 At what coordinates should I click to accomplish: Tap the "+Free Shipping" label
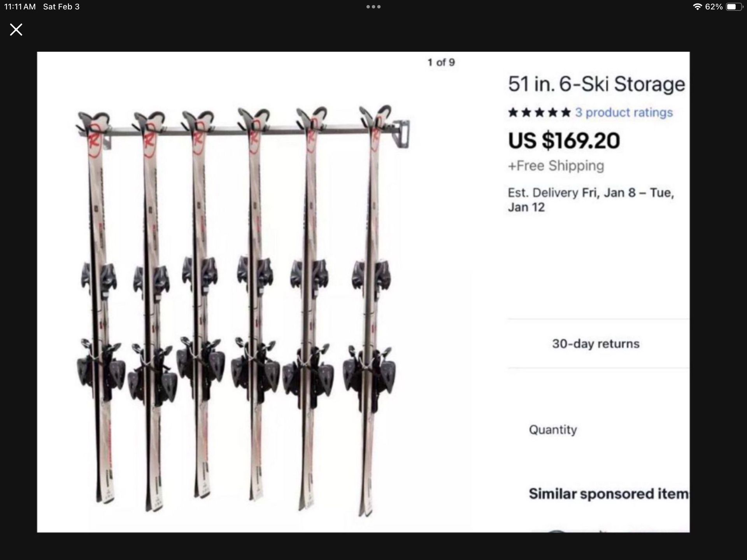556,165
